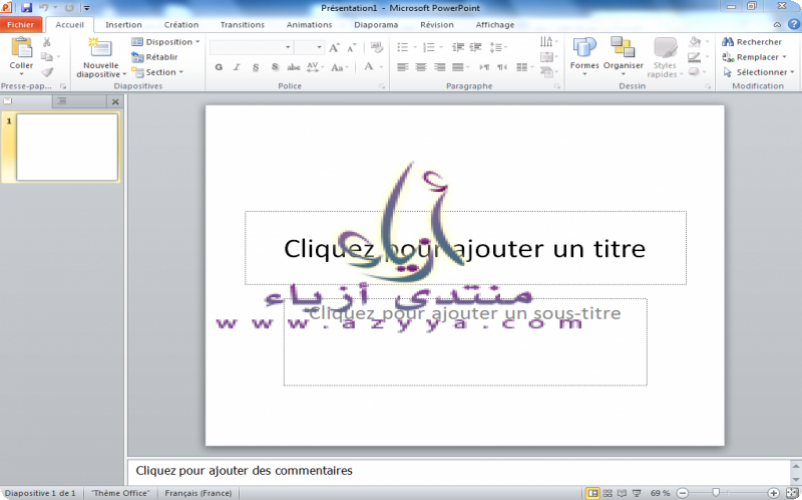
Task: Click the Rechercher find button
Action: click(x=752, y=42)
